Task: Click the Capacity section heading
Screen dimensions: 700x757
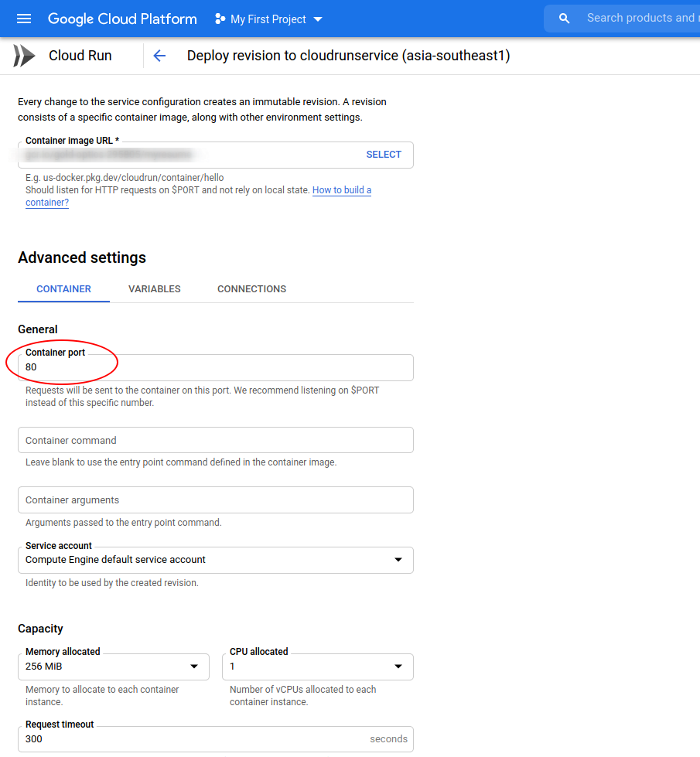Action: tap(40, 629)
